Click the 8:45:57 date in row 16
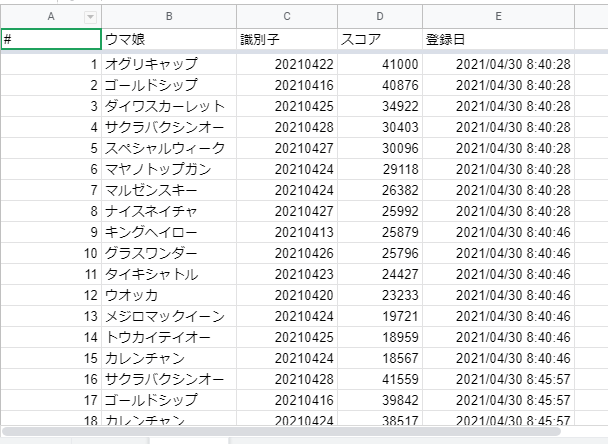Screen dimensions: 608x444 (499, 378)
